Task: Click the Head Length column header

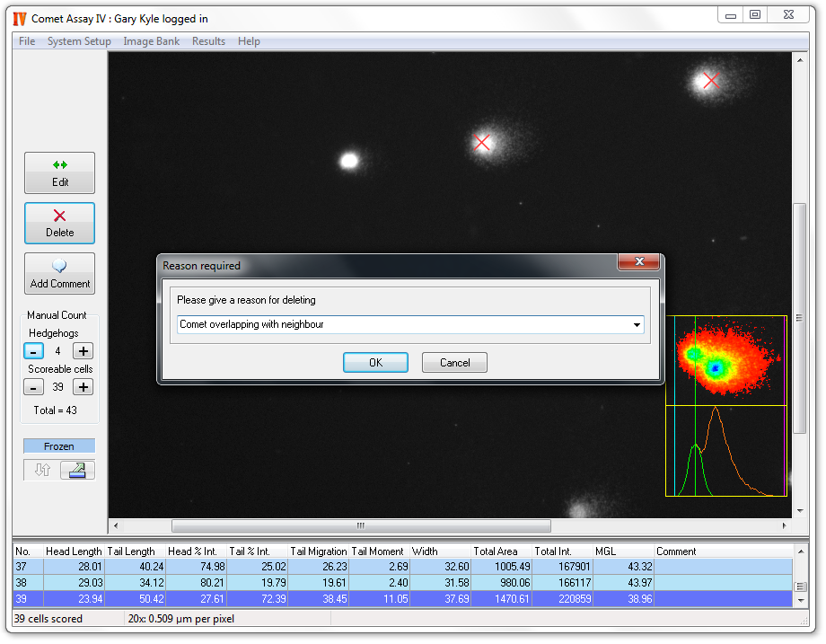Action: coord(74,551)
